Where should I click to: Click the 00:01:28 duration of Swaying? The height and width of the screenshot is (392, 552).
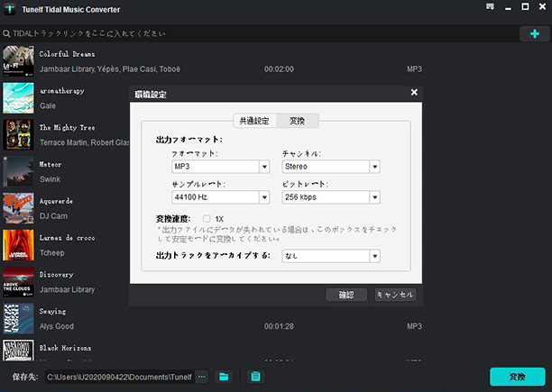coord(279,326)
